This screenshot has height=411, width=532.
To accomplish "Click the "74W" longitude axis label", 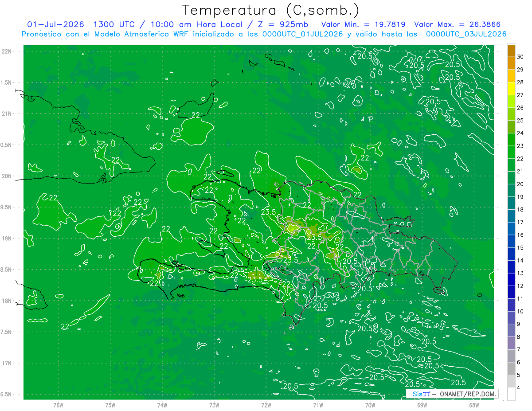I will 162,405.
